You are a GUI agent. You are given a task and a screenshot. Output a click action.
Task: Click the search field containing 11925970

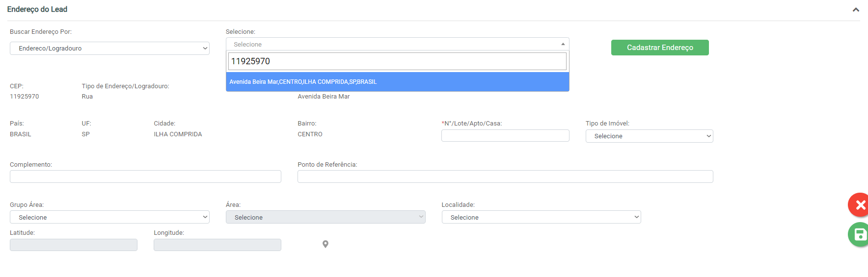pos(397,61)
